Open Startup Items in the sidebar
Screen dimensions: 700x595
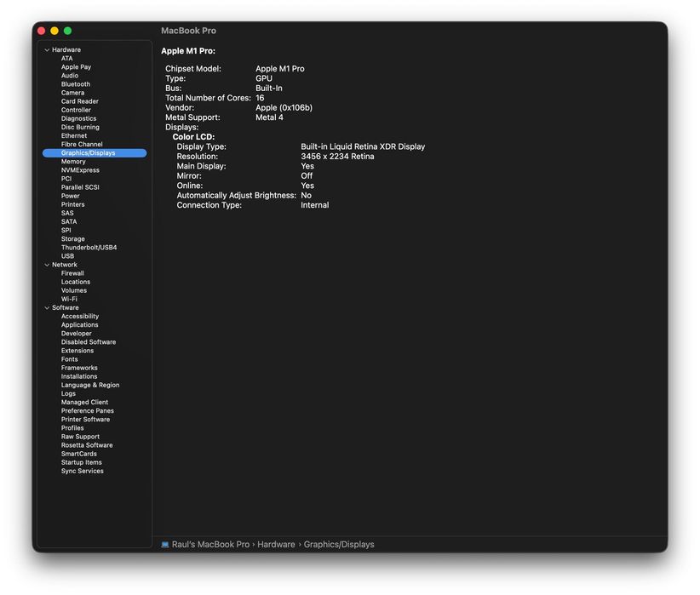tap(81, 462)
